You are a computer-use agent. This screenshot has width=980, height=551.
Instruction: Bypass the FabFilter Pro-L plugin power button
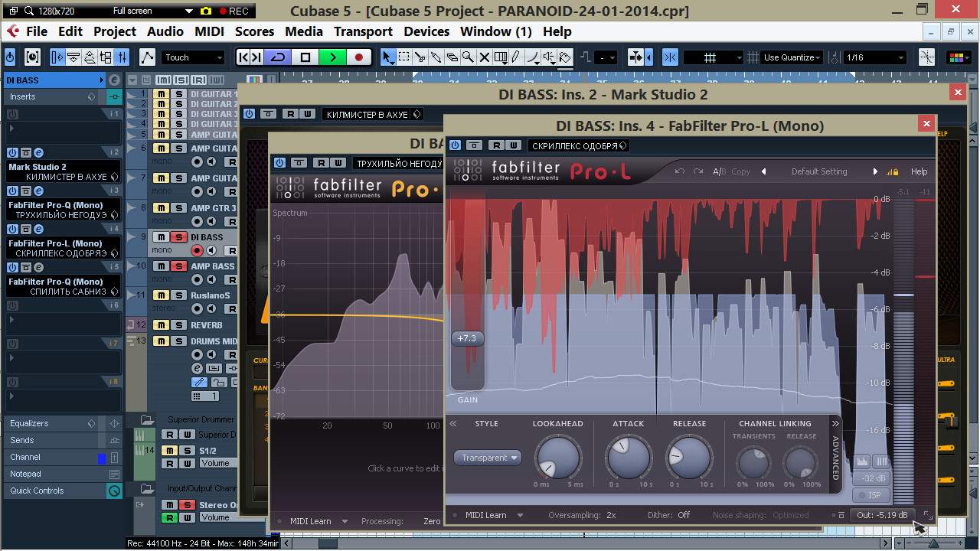coord(455,145)
